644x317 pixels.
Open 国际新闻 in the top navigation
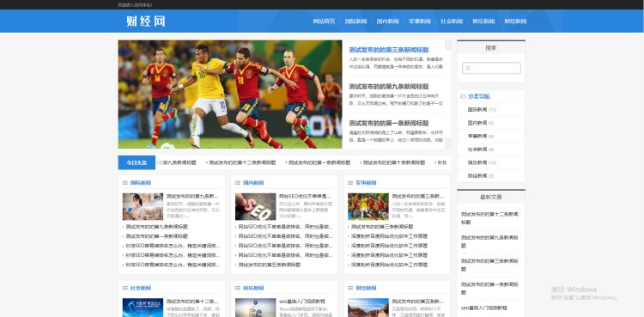click(355, 21)
